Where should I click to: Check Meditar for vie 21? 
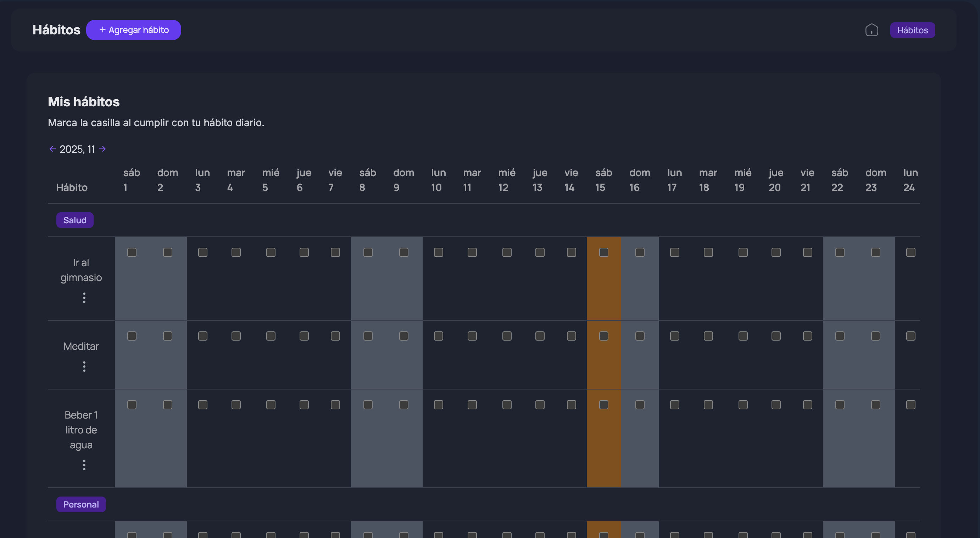click(807, 336)
